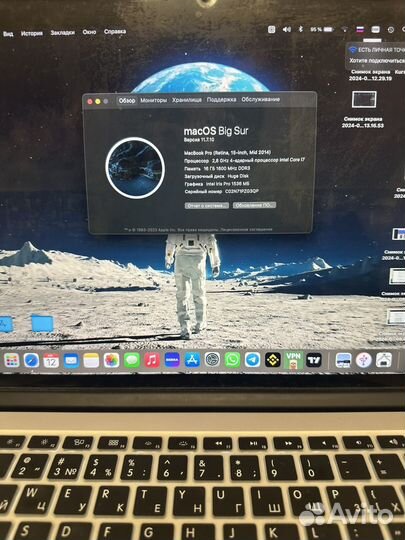Open the Окно menu

click(x=89, y=32)
